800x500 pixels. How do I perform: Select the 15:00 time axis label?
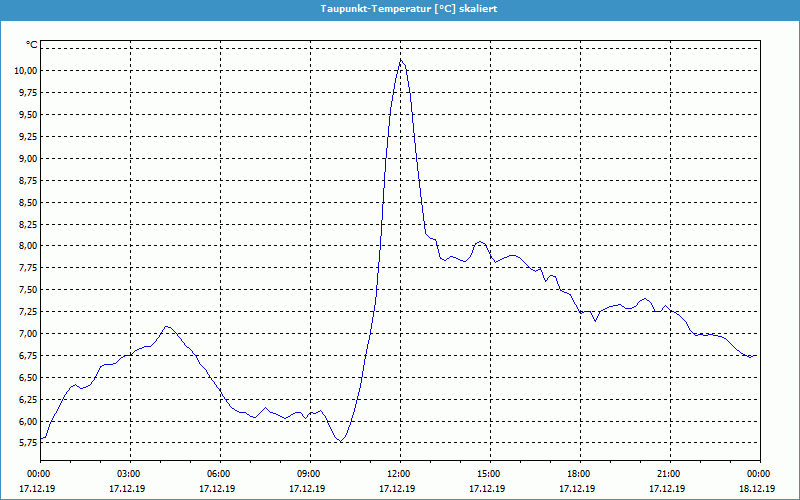pos(489,474)
